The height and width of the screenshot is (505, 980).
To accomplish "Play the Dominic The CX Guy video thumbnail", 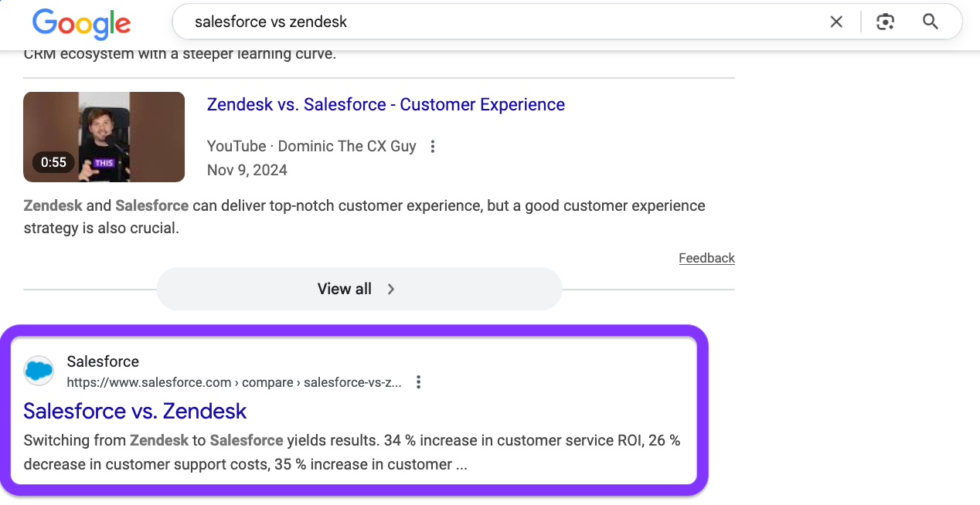I will tap(104, 137).
